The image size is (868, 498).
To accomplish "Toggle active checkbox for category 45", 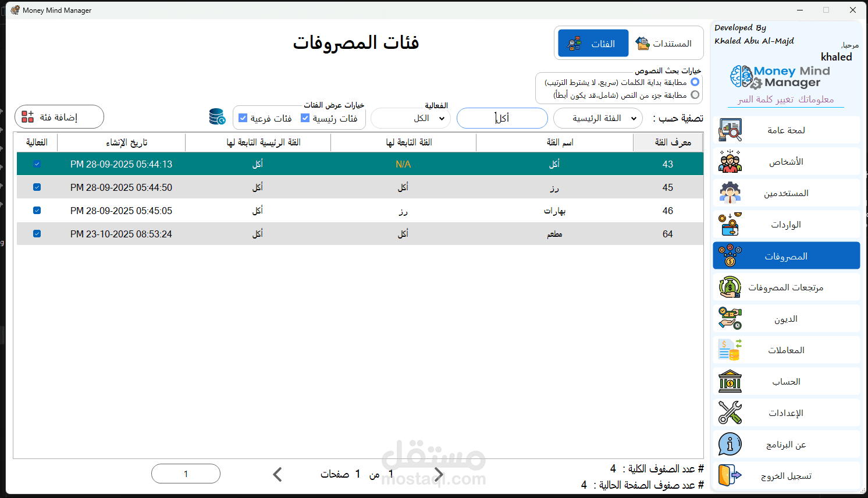I will (37, 187).
